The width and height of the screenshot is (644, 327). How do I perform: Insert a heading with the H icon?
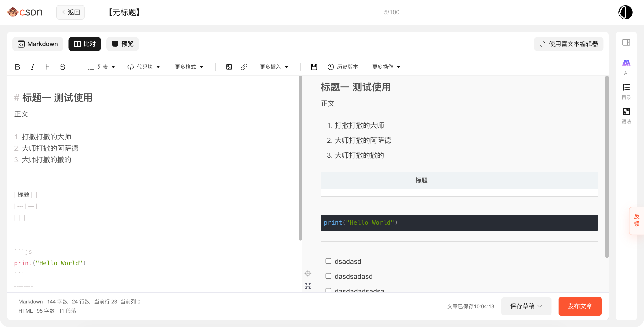[48, 67]
